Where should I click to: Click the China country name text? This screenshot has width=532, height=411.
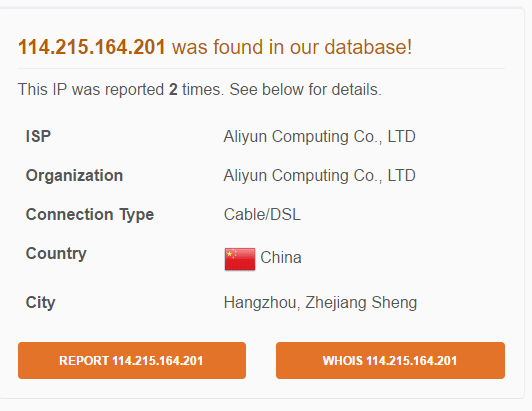pos(281,258)
